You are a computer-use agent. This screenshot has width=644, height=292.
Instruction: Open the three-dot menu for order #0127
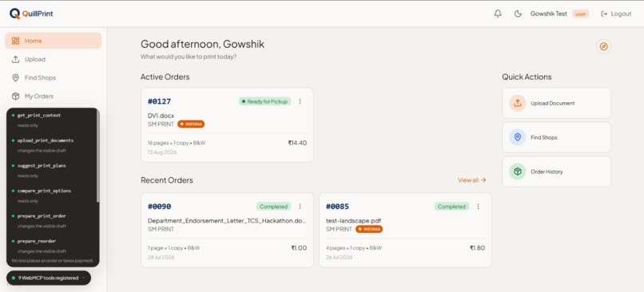(300, 101)
